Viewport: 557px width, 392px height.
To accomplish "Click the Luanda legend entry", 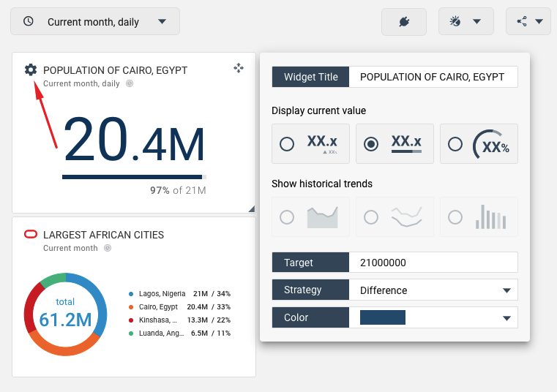I will click(x=179, y=333).
